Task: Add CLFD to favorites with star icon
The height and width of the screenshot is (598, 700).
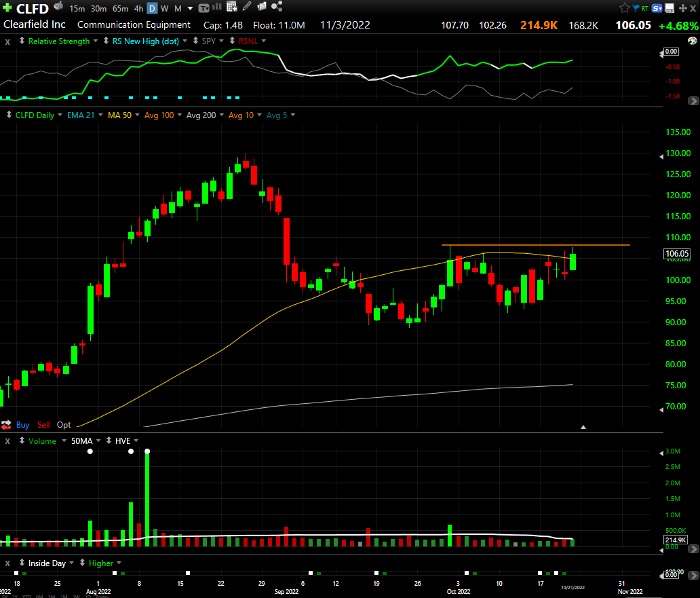Action: 625,8
